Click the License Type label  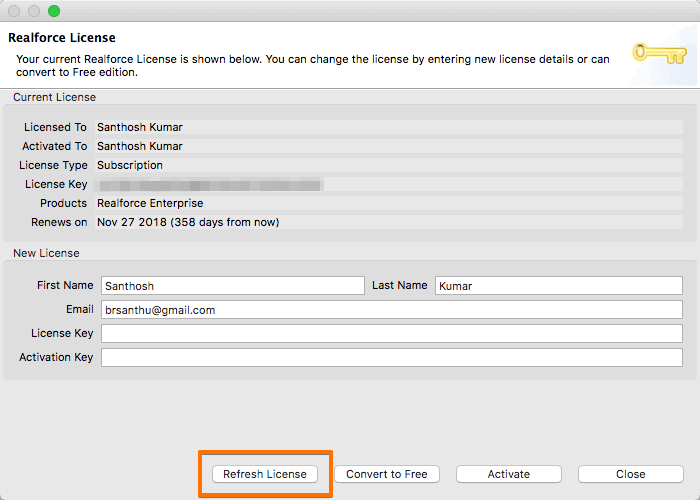[x=53, y=165]
